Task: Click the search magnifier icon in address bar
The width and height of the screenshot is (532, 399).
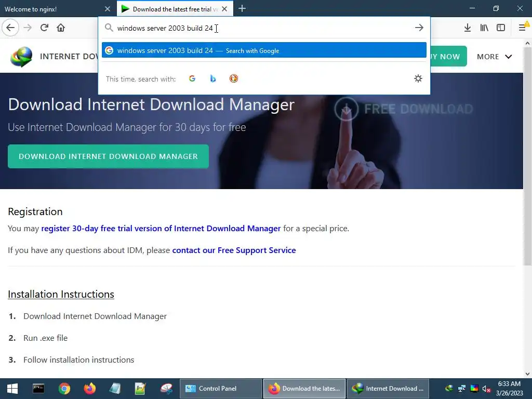Action: click(x=109, y=28)
